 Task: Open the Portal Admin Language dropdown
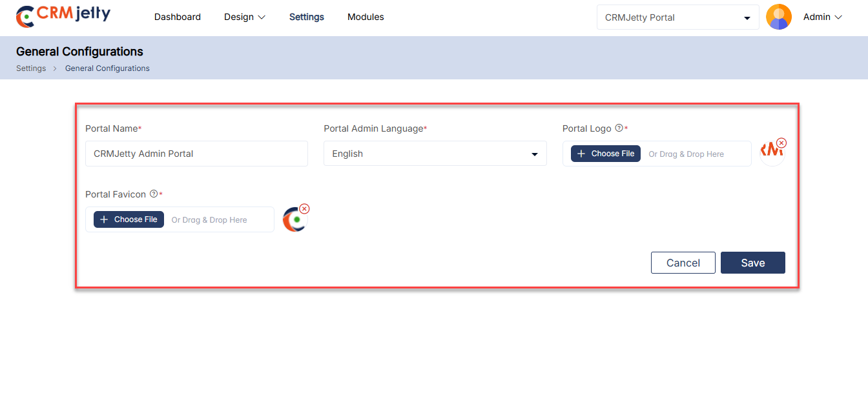tap(435, 154)
